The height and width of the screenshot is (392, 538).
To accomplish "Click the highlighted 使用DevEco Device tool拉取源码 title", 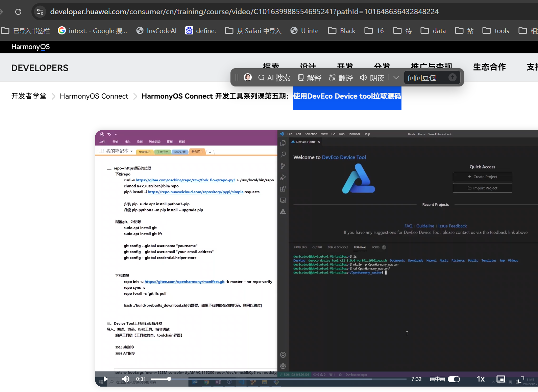I will (347, 96).
